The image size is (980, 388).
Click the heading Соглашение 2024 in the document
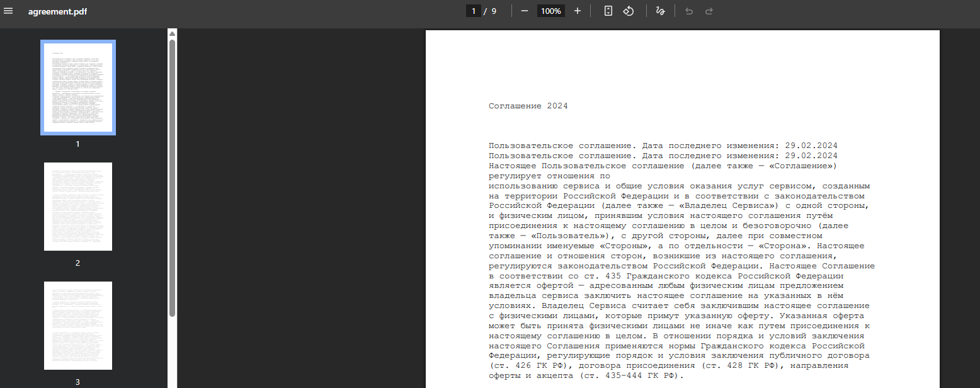pos(528,106)
